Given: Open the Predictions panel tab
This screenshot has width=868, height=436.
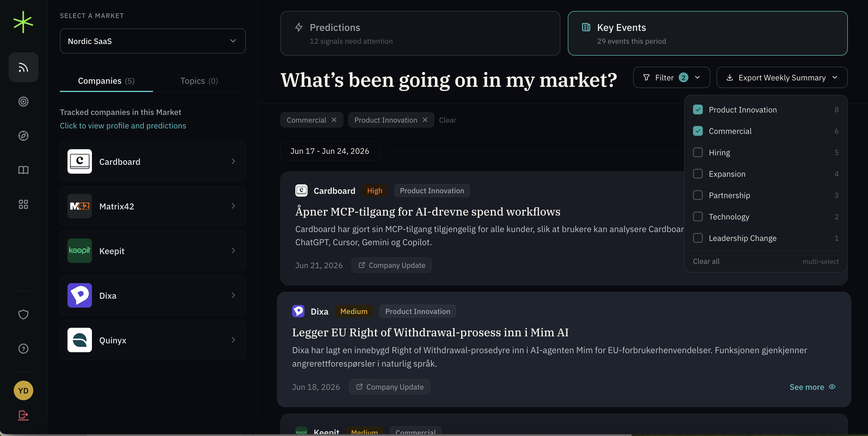Looking at the screenshot, I should [420, 33].
